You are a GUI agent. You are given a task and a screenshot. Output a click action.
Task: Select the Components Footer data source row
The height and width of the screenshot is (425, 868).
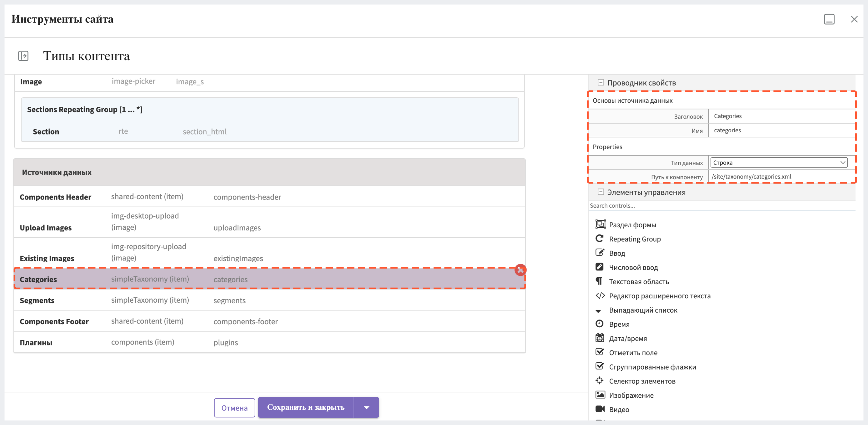tap(269, 321)
